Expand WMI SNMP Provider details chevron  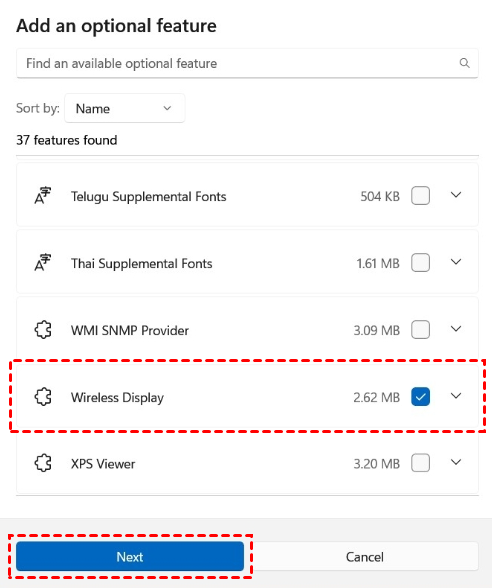tap(456, 329)
